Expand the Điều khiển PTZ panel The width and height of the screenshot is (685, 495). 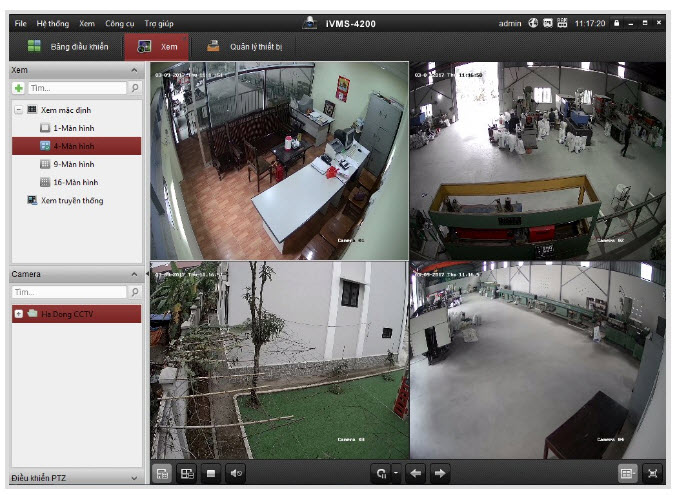(x=134, y=478)
